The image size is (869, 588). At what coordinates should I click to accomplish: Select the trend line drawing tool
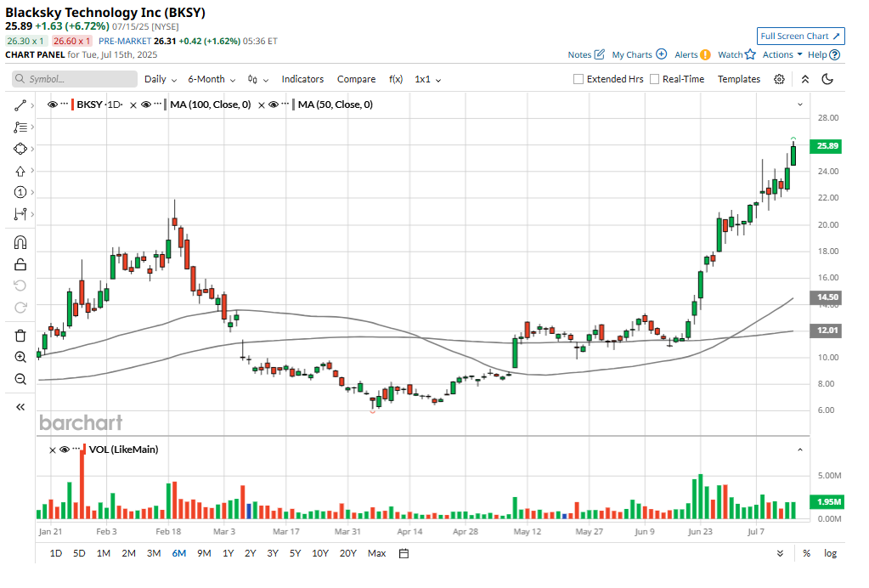20,105
